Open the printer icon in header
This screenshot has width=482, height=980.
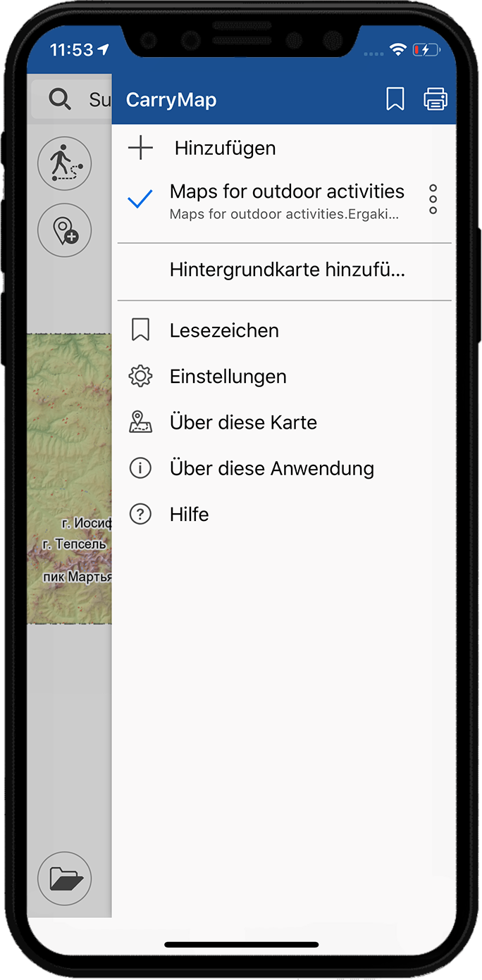(435, 99)
